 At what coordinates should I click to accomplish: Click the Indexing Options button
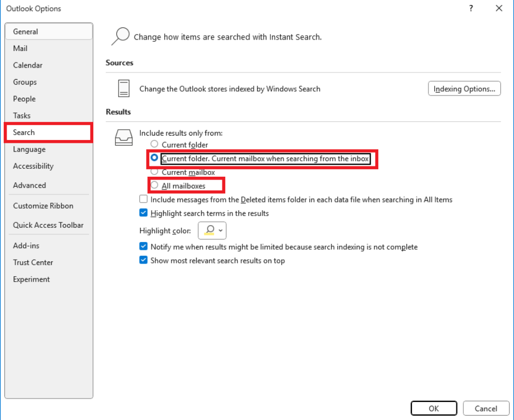[x=464, y=89]
